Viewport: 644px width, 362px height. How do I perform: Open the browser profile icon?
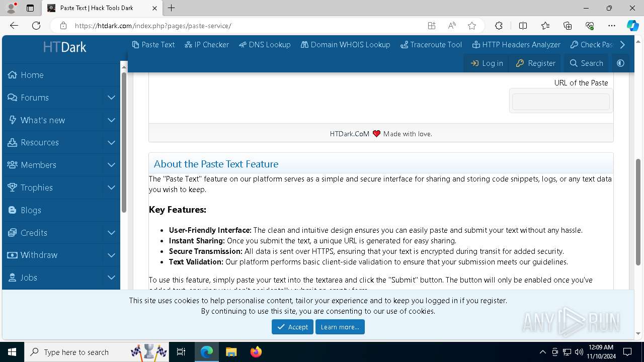pyautogui.click(x=11, y=8)
